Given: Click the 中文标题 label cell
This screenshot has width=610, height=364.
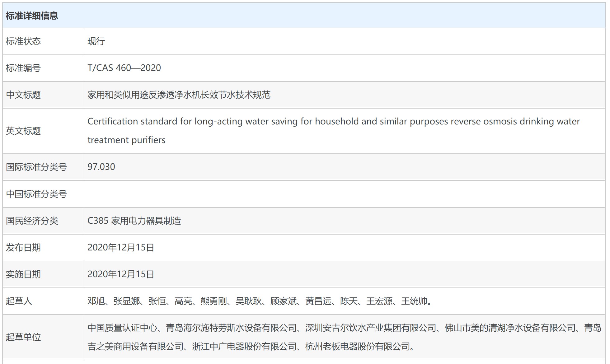Looking at the screenshot, I should coord(23,95).
